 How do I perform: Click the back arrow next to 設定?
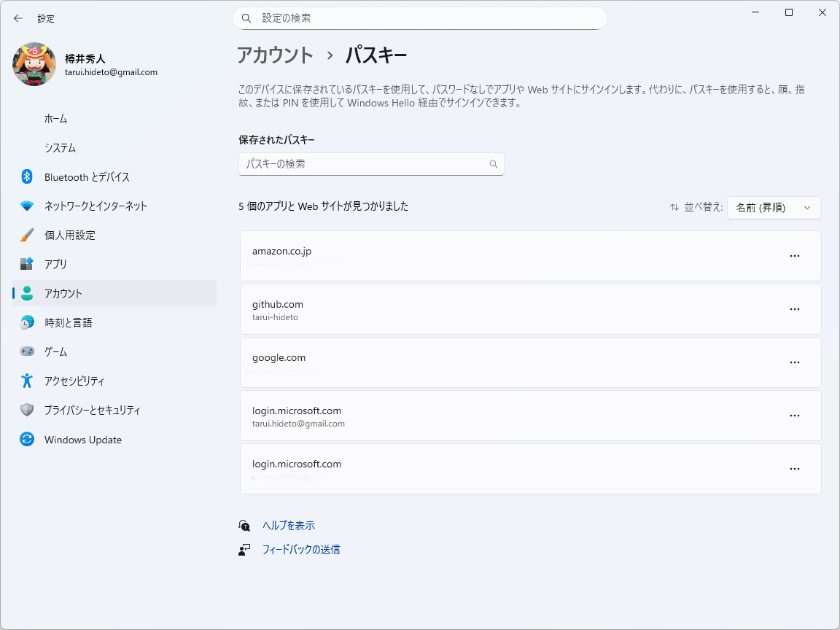pos(17,18)
